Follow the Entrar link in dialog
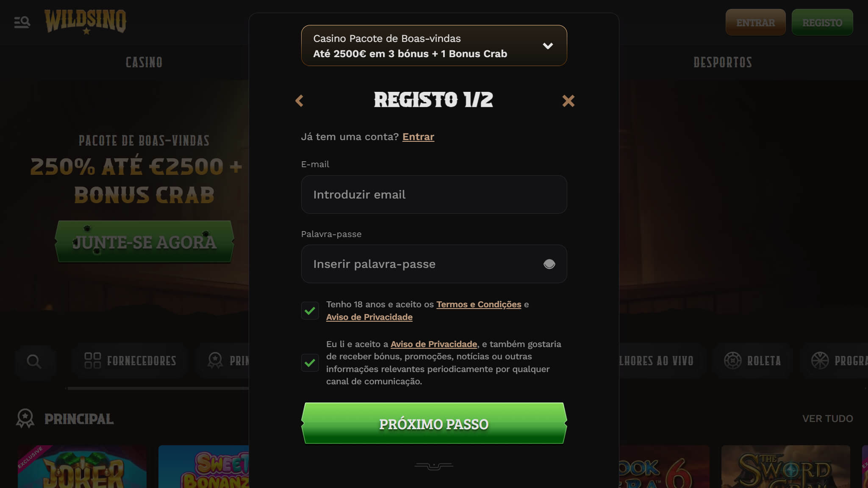Image resolution: width=868 pixels, height=488 pixels. [418, 137]
